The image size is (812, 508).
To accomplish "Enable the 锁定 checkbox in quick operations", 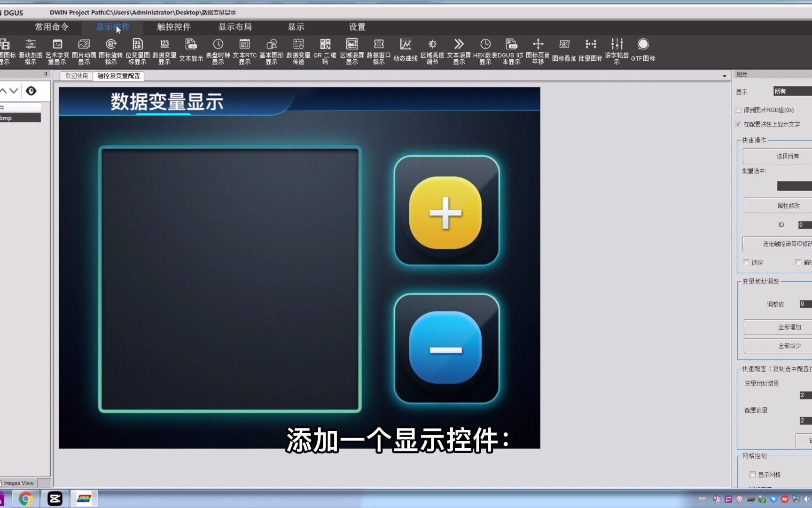I will click(x=747, y=262).
